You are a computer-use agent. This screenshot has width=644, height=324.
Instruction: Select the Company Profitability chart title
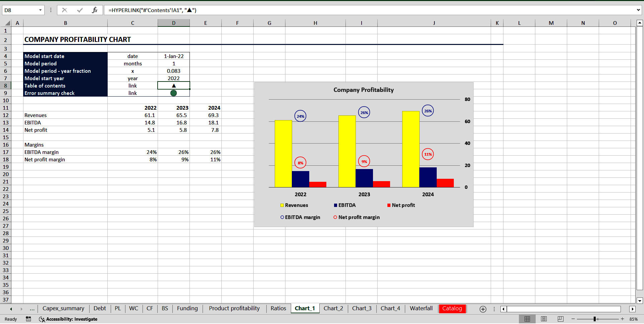tap(364, 90)
